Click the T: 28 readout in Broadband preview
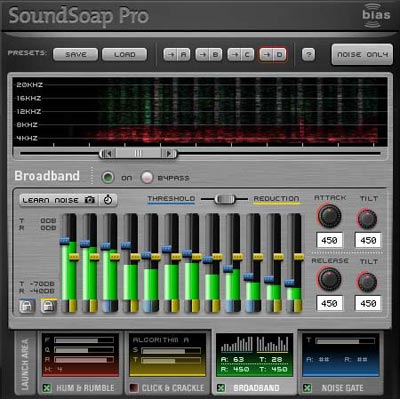The width and height of the screenshot is (400, 399). [270, 359]
